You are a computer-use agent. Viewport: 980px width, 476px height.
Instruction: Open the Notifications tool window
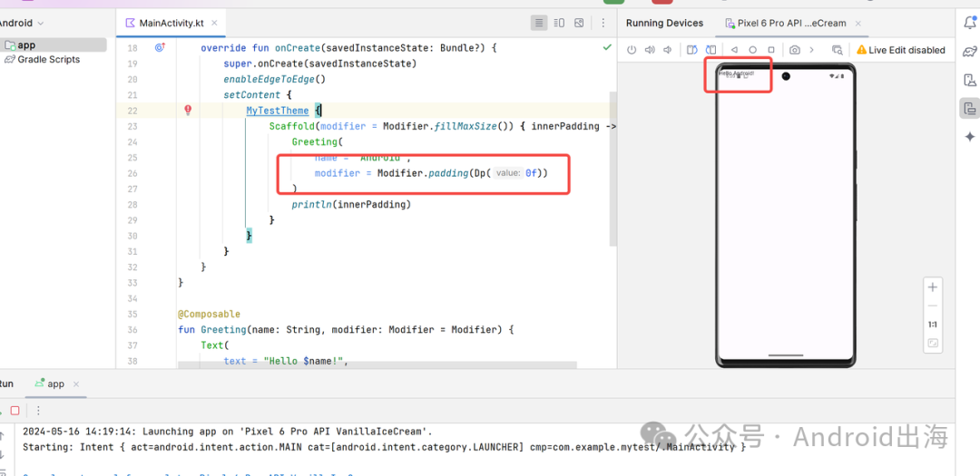[969, 23]
